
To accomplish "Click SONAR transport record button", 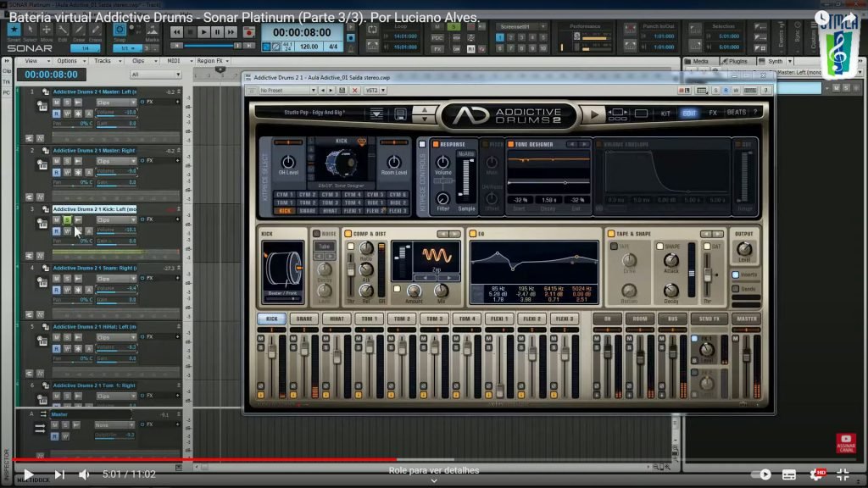I will click(x=249, y=32).
